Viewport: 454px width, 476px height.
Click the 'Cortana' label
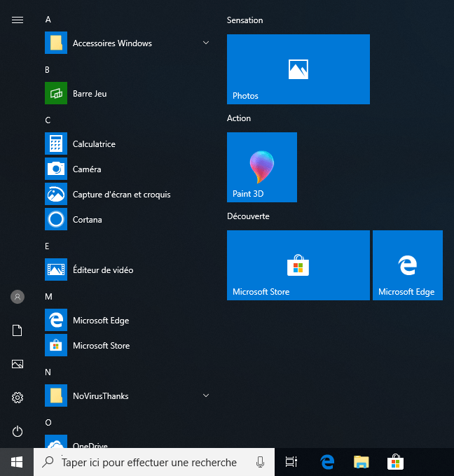[x=87, y=220]
